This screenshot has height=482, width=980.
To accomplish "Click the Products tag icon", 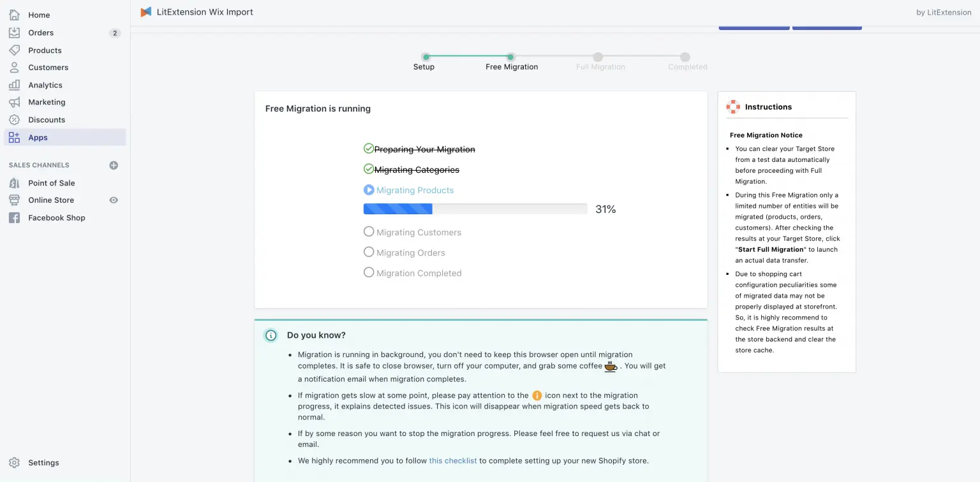I will (x=14, y=50).
